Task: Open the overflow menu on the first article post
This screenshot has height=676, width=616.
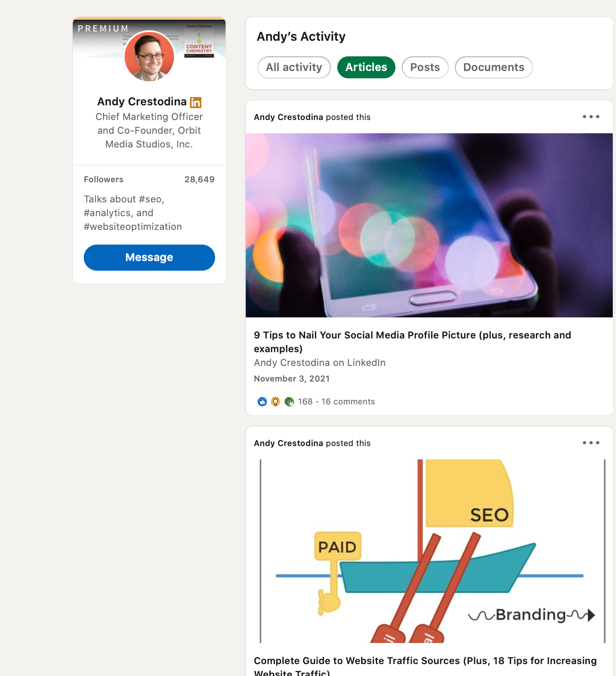Action: [591, 117]
